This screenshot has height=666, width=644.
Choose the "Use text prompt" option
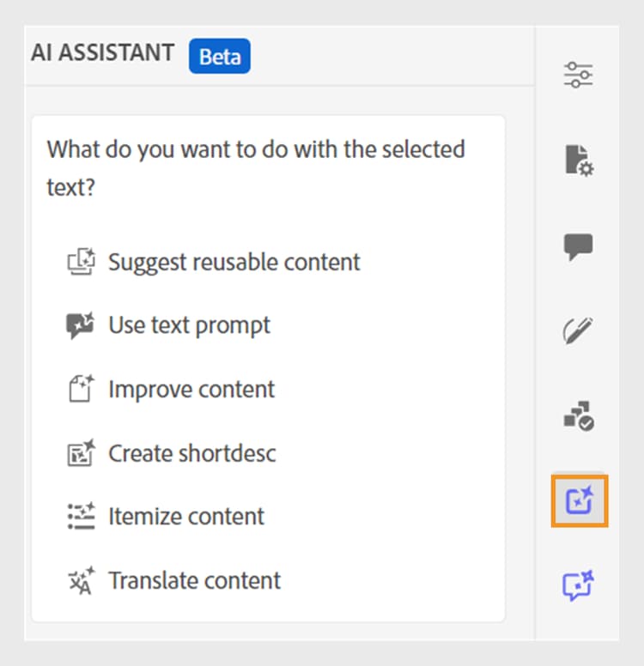pyautogui.click(x=189, y=325)
